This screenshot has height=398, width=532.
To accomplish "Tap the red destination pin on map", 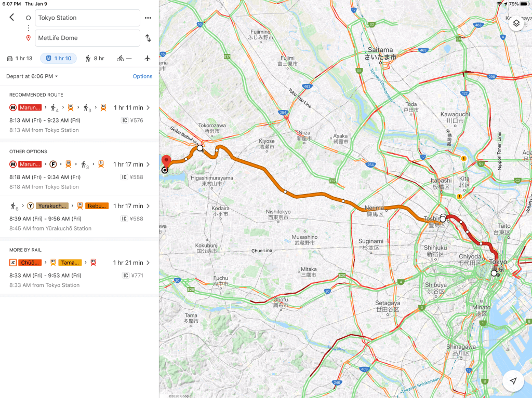I will pyautogui.click(x=166, y=160).
